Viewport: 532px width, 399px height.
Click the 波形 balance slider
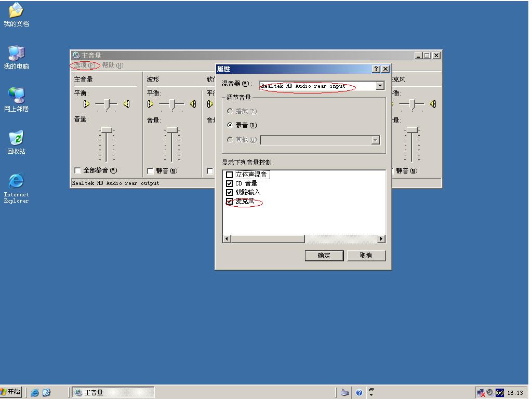tap(171, 104)
